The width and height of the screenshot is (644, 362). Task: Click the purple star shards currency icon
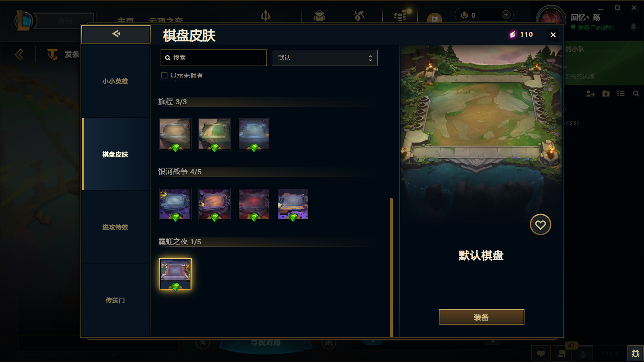click(x=512, y=35)
